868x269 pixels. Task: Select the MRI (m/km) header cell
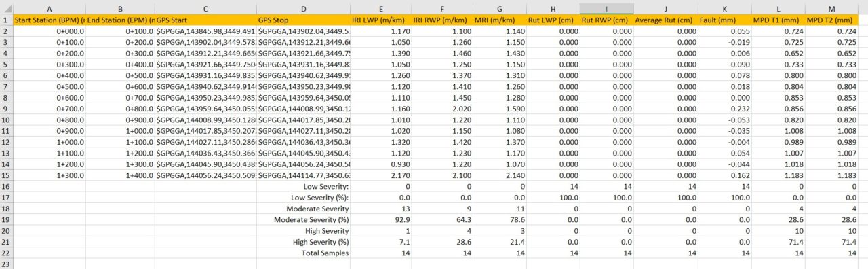[x=499, y=20]
